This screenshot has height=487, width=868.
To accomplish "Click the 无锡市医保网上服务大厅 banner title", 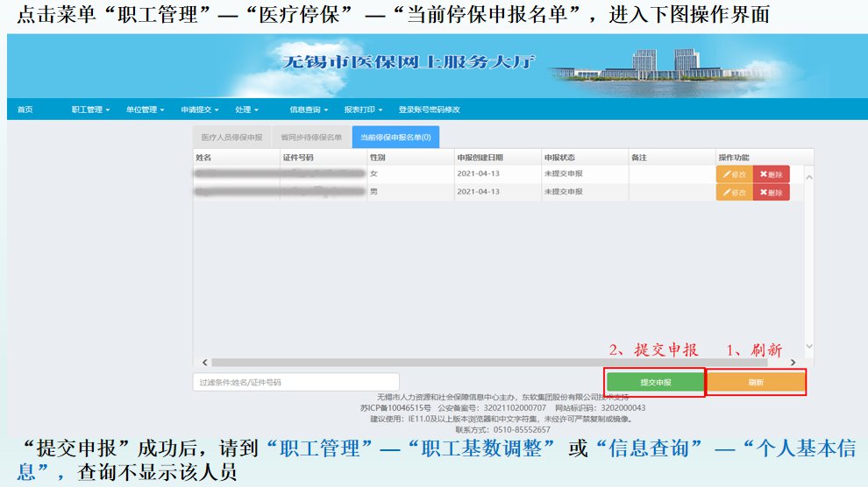I will click(x=409, y=61).
